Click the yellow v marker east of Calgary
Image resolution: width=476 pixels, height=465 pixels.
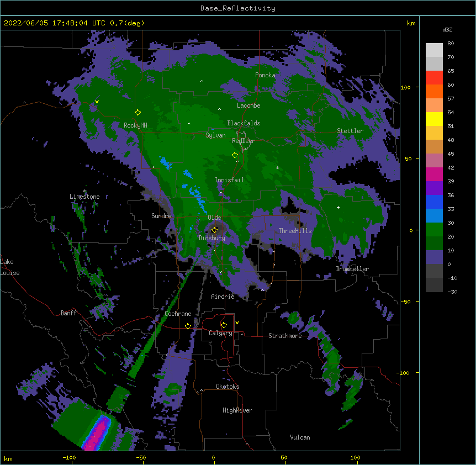237,323
